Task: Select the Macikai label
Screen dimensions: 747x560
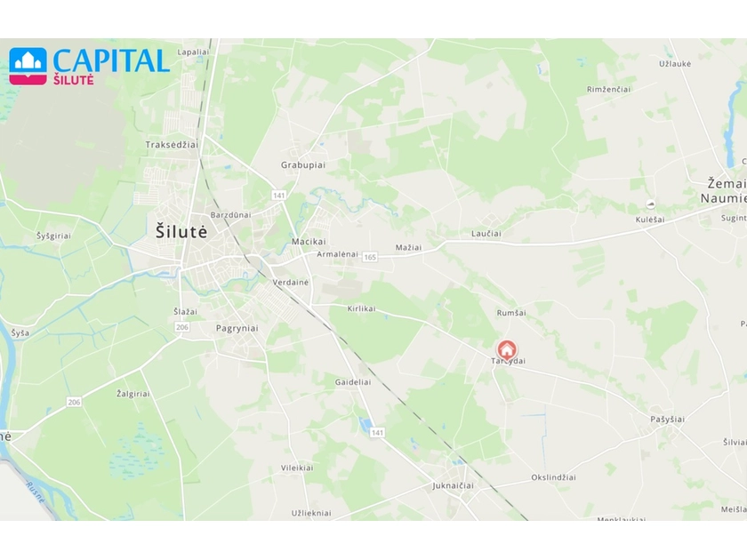Action: (309, 242)
